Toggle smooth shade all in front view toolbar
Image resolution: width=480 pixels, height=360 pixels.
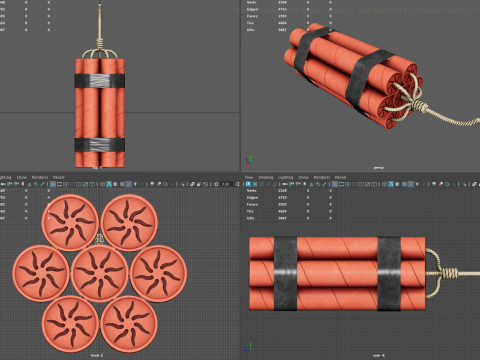(x=109, y=184)
